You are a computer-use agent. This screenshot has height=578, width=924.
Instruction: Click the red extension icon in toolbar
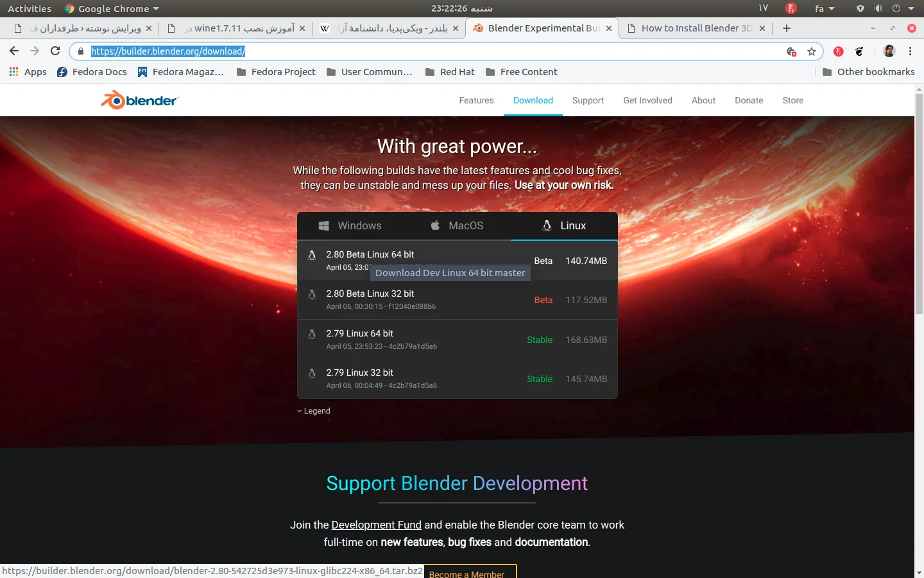tap(838, 51)
